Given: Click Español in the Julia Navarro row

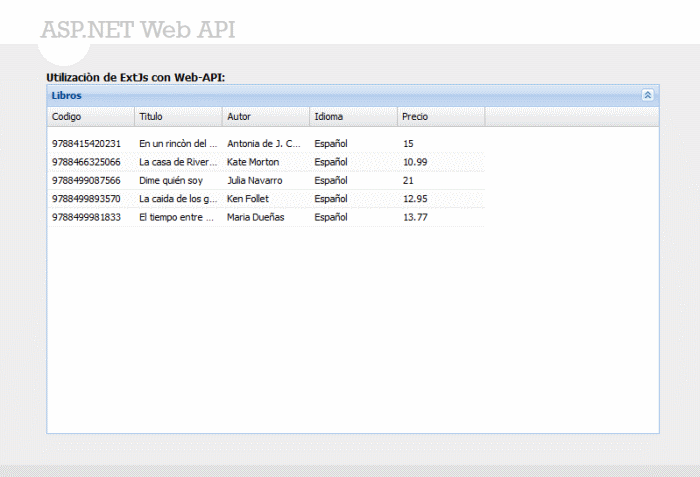Looking at the screenshot, I should pyautogui.click(x=331, y=180).
